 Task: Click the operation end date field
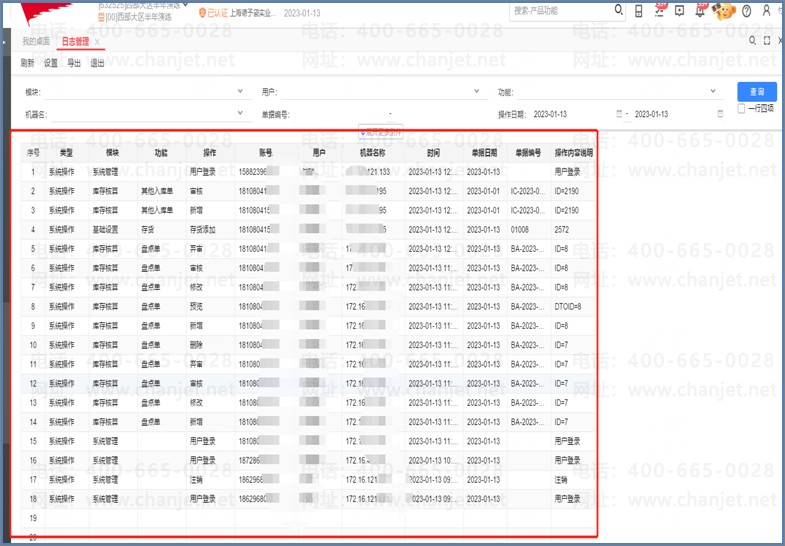(674, 114)
